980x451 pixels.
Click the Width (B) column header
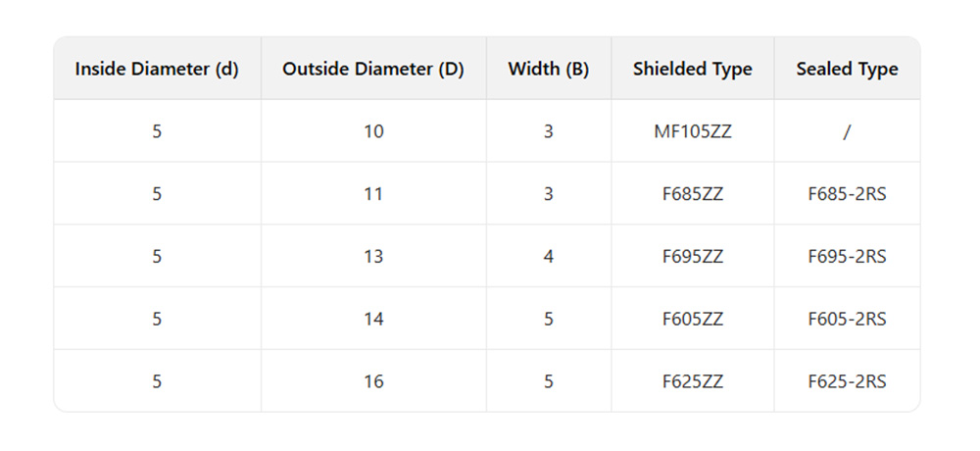(549, 69)
